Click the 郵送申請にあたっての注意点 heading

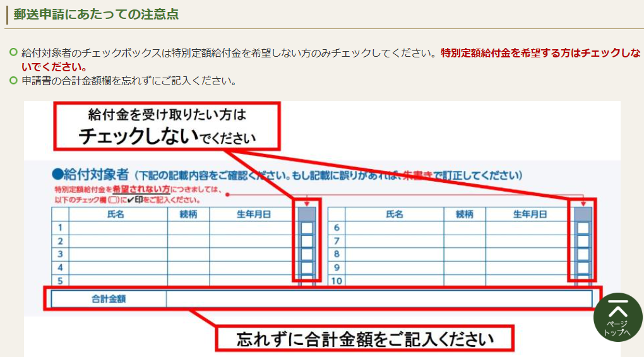[x=96, y=15]
